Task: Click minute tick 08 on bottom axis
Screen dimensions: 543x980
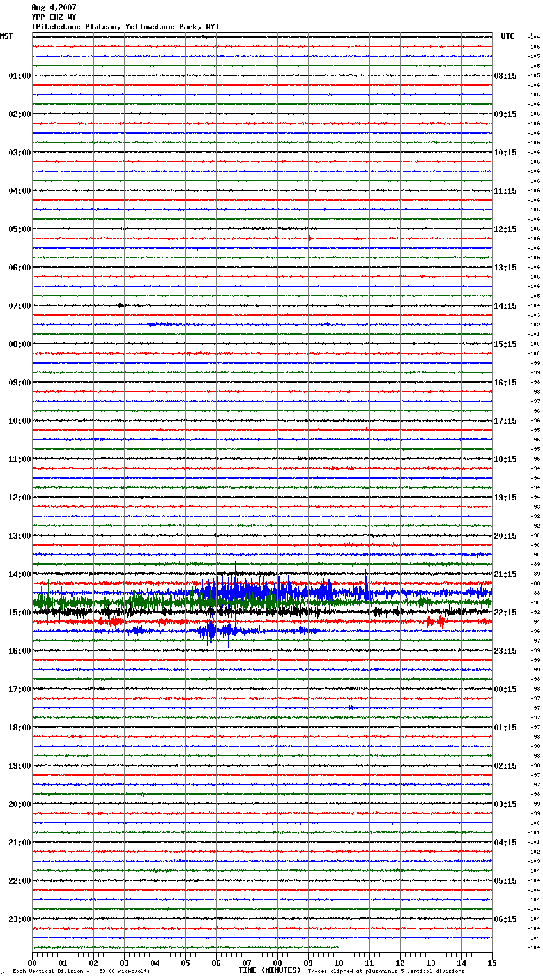Action: pyautogui.click(x=277, y=963)
